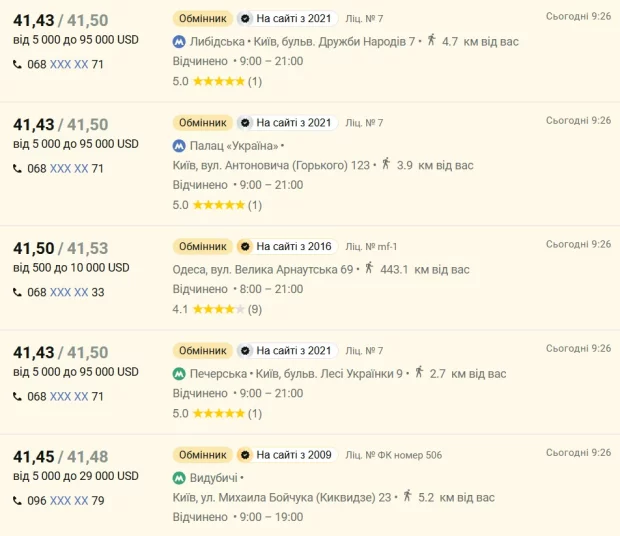The image size is (620, 536).
Task: Click the verified badge beside "На сайті з 2016"
Action: (x=244, y=246)
